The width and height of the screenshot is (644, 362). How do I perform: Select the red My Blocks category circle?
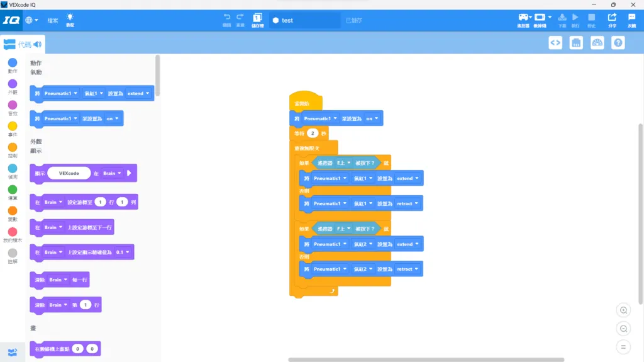13,232
